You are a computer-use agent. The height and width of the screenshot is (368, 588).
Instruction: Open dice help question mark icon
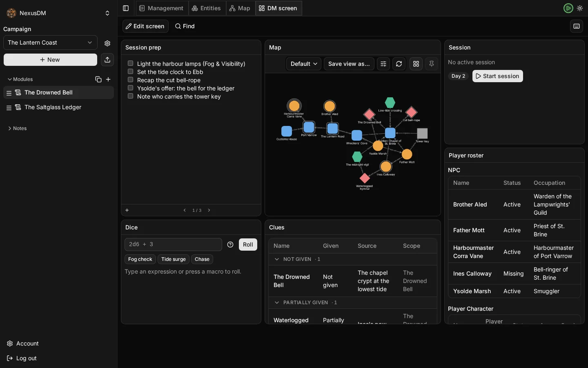(230, 245)
